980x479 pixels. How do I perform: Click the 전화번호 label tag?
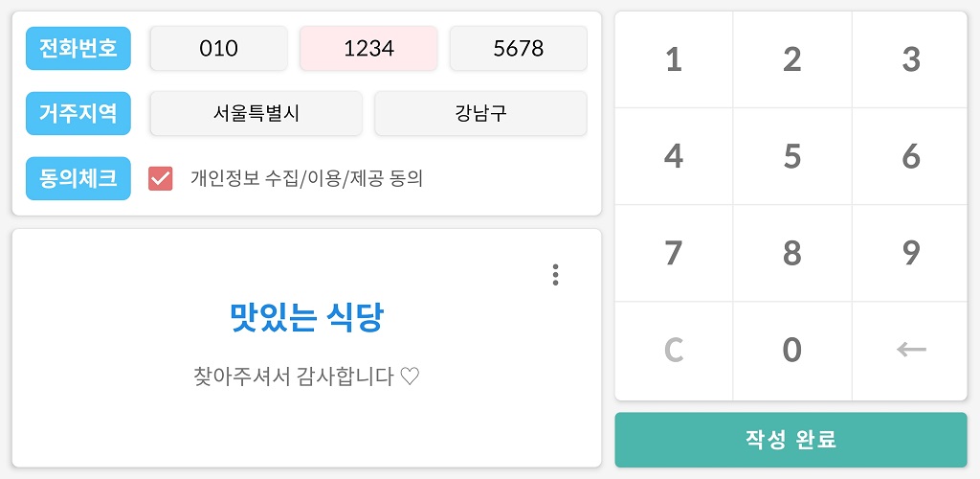(x=78, y=48)
